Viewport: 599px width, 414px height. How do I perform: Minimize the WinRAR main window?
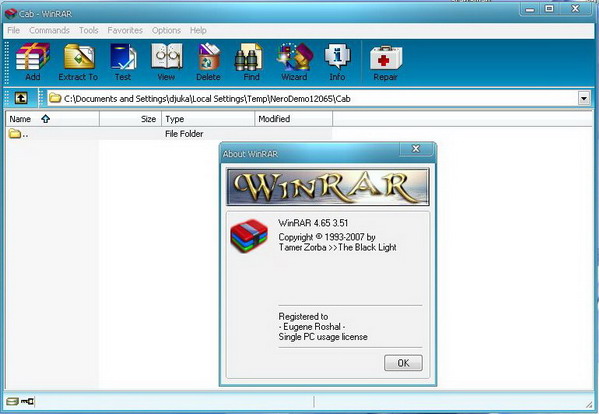point(530,9)
